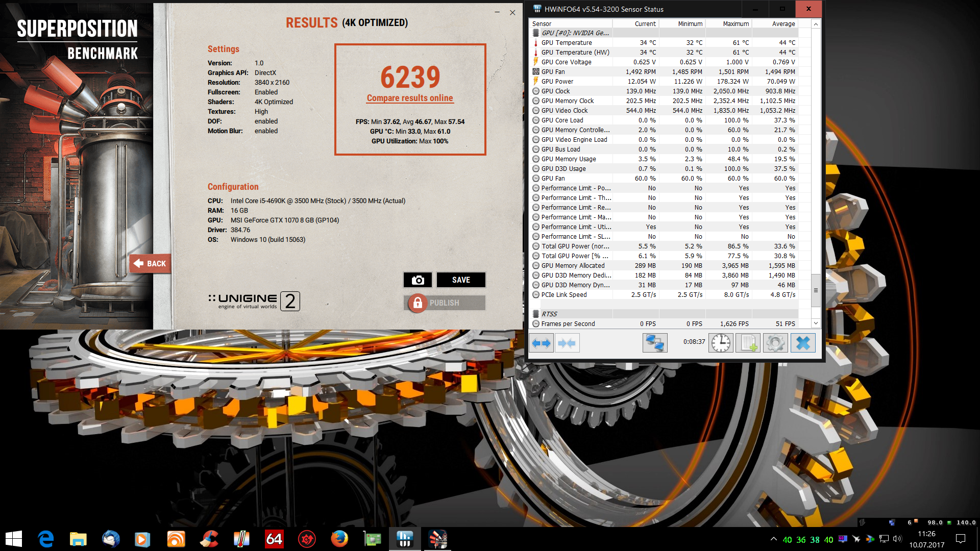Click the PUBLISH lock button
This screenshot has width=980, height=551.
click(x=444, y=303)
